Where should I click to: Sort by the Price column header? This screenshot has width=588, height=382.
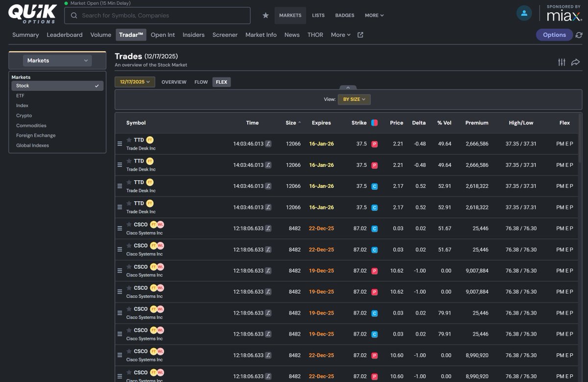click(x=396, y=123)
